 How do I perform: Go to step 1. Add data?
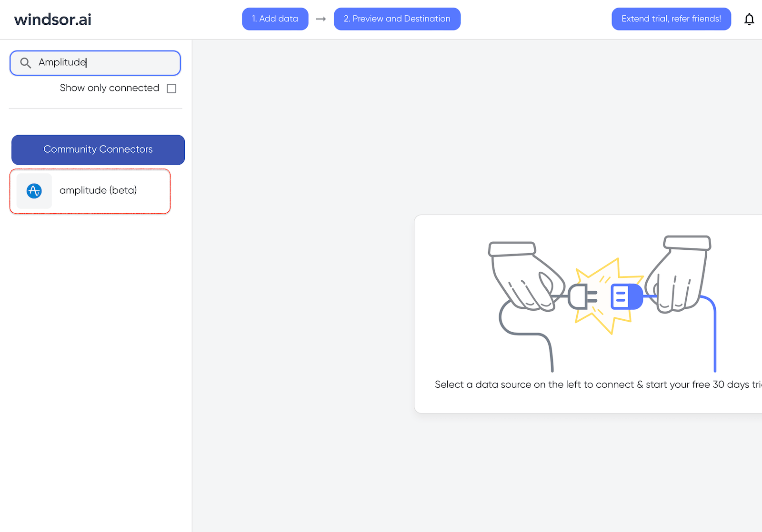tap(275, 19)
